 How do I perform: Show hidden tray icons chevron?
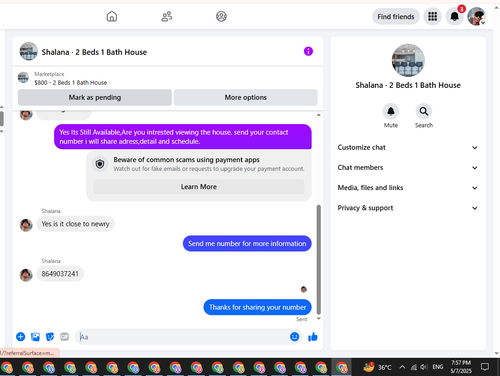(x=402, y=367)
